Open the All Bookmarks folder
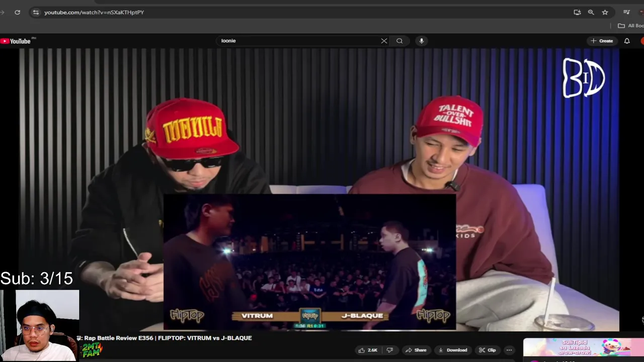Screen dimensions: 644x362 pos(631,26)
